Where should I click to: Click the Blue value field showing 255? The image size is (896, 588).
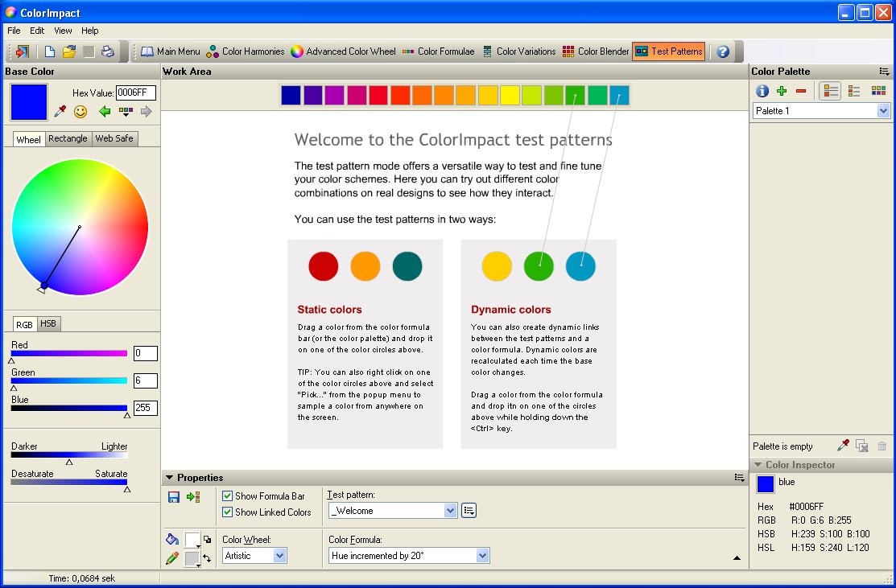click(146, 408)
